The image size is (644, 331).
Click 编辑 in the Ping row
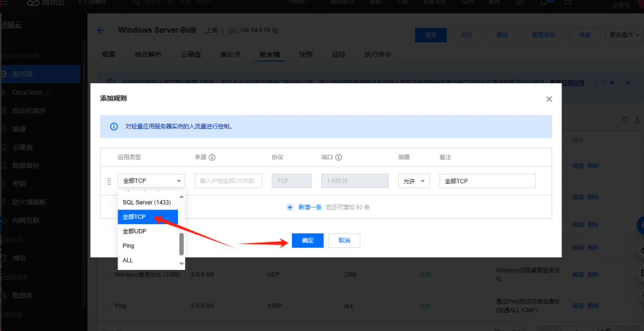click(577, 306)
